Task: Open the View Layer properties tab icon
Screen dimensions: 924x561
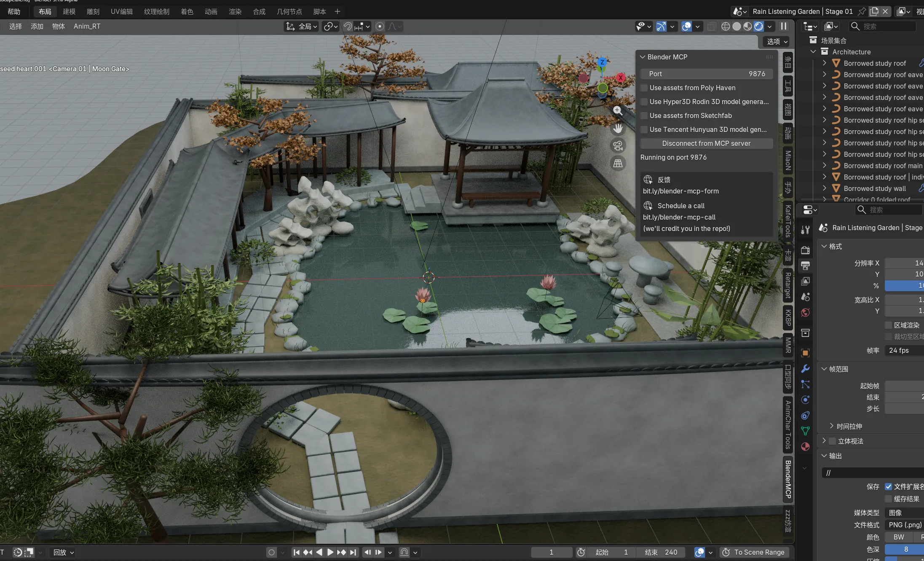Action: tap(805, 281)
